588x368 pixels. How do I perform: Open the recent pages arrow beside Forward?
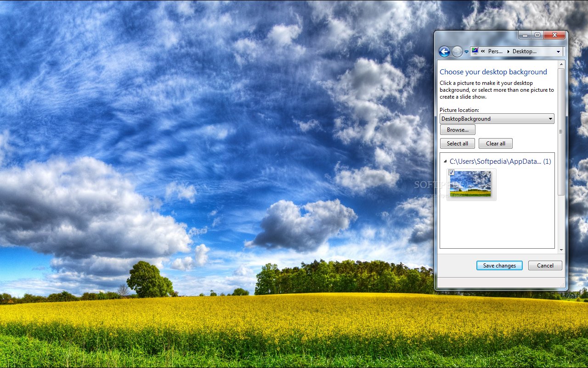coord(466,52)
